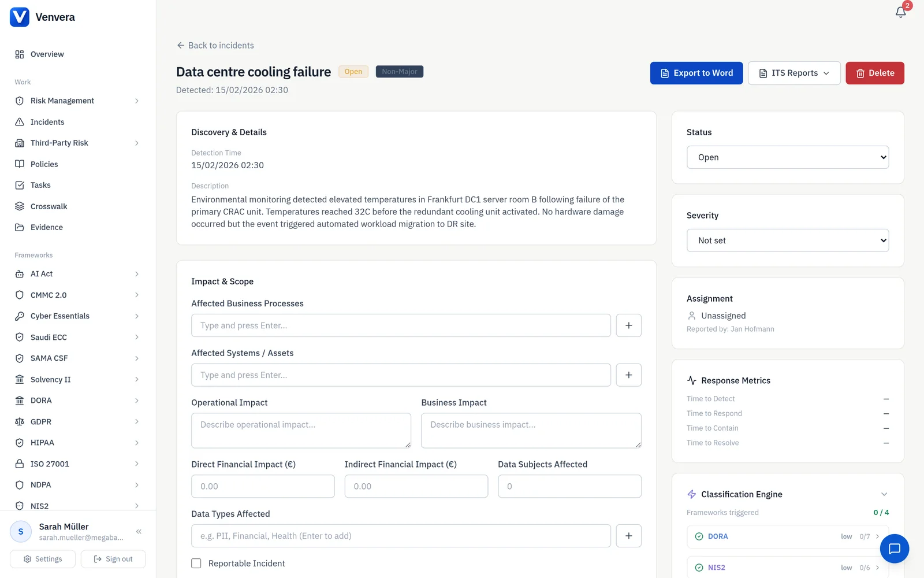Click the Venvera logo icon

20,17
